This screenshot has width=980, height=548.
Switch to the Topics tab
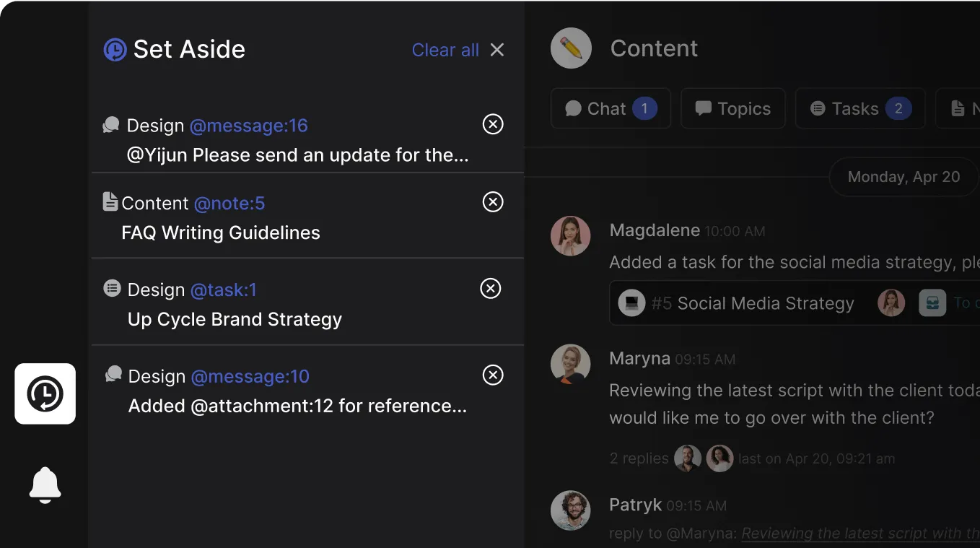pyautogui.click(x=732, y=109)
